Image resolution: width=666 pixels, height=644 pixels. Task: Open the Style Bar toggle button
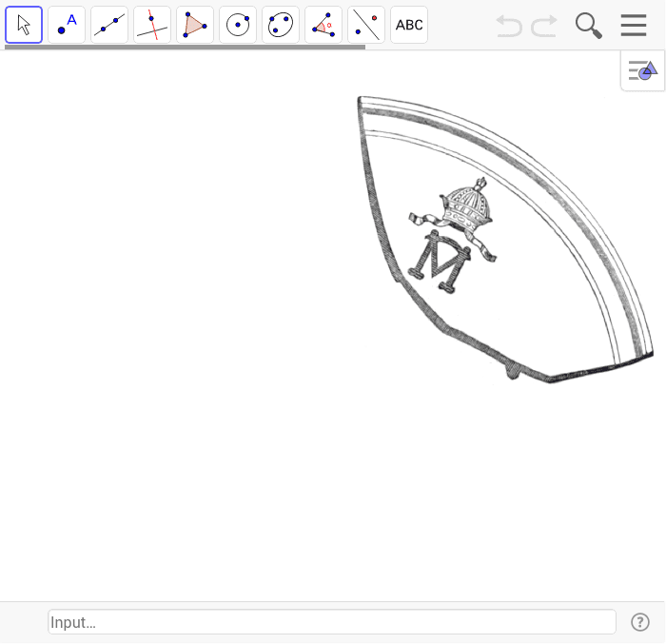642,70
